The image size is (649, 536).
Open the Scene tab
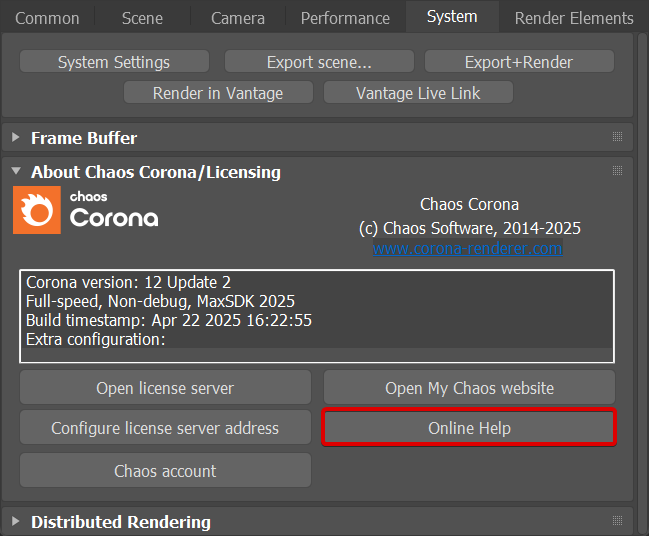pyautogui.click(x=142, y=18)
